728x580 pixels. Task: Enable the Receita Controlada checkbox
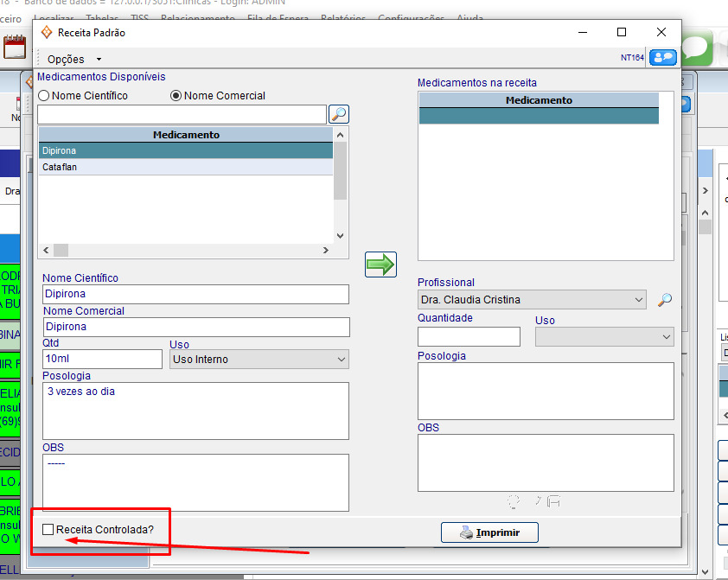[48, 529]
